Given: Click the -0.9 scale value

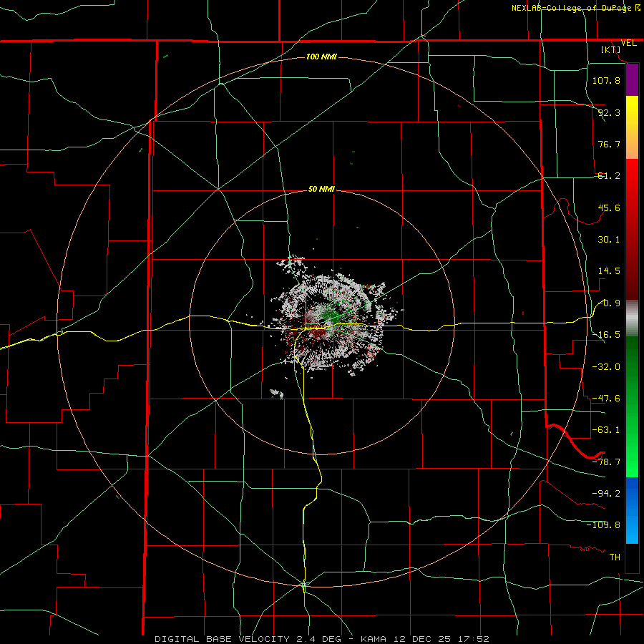Looking at the screenshot, I should click(x=609, y=303).
